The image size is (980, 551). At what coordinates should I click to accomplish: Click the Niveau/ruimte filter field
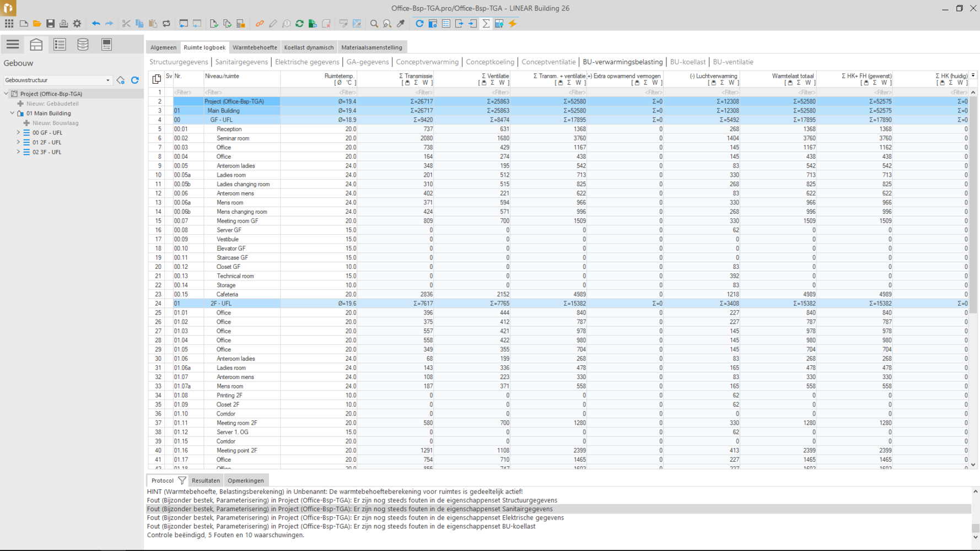point(241,93)
